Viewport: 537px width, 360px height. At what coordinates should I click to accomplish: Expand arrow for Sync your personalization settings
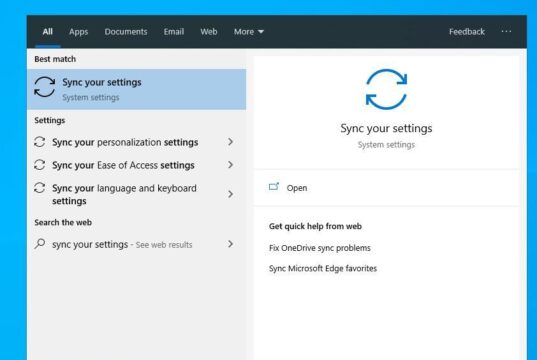[x=230, y=142]
